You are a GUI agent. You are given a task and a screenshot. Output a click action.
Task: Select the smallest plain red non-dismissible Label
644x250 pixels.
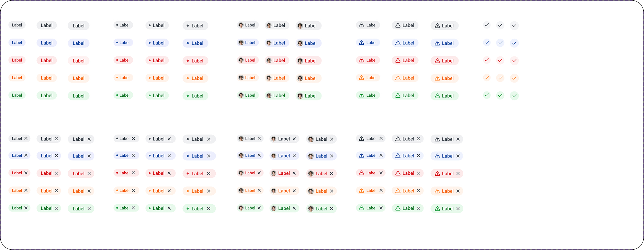click(17, 60)
